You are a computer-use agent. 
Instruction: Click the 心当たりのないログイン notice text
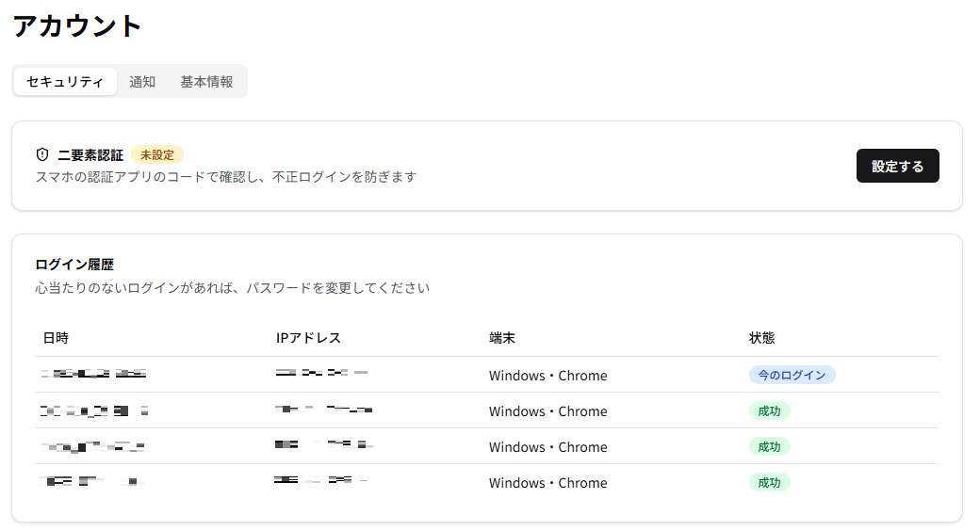pyautogui.click(x=233, y=288)
